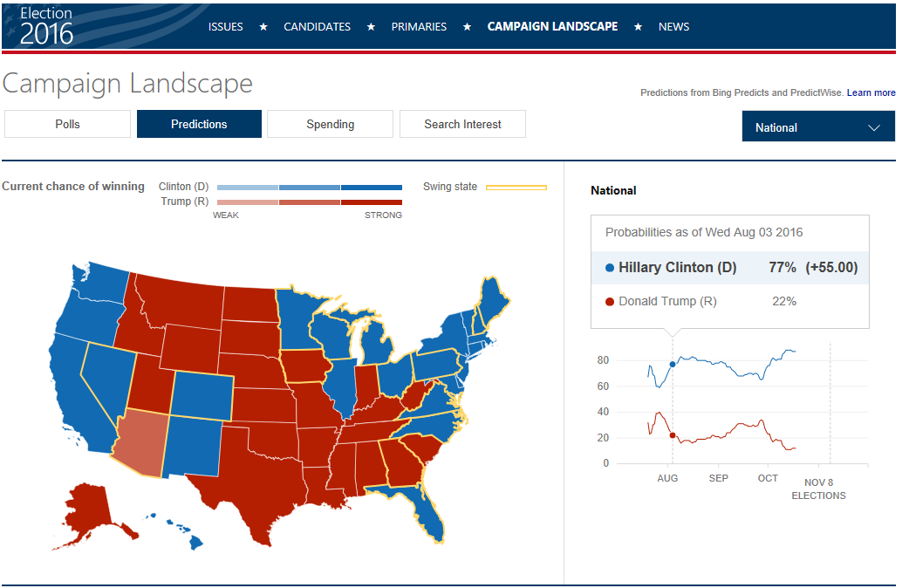
Task: Select the Hillary Clinton (D) row
Action: point(729,268)
